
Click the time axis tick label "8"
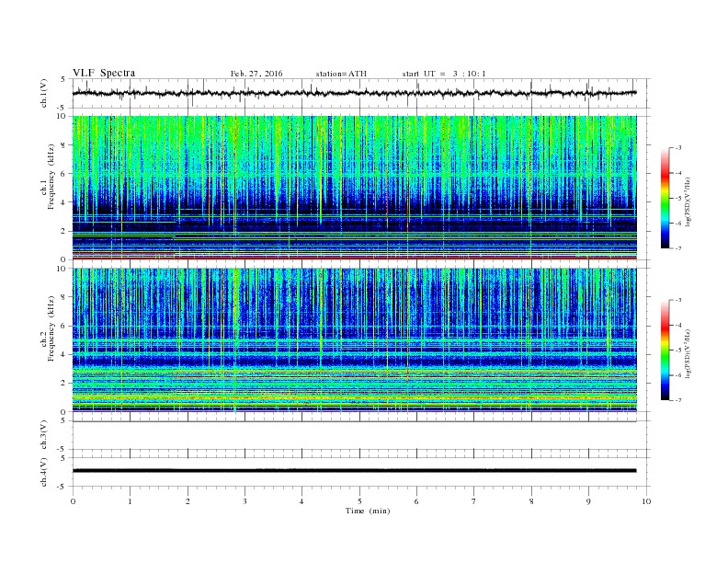coord(531,501)
